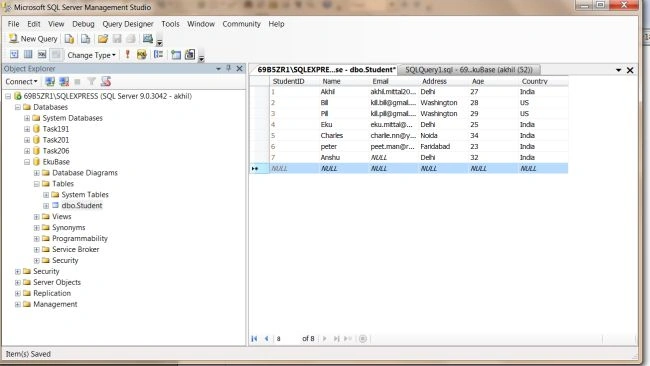Image resolution: width=650 pixels, height=366 pixels.
Task: Open the File menu
Action: click(x=13, y=24)
